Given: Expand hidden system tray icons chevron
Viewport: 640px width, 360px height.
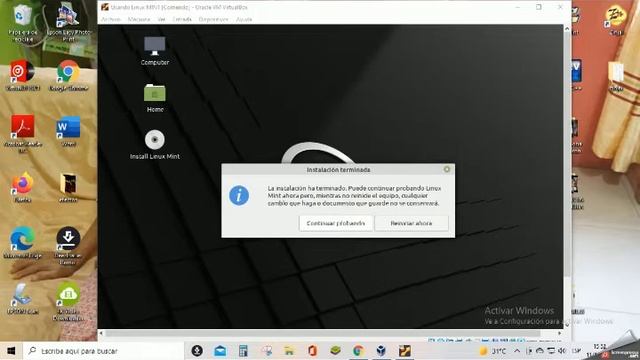Looking at the screenshot, I should [x=517, y=351].
